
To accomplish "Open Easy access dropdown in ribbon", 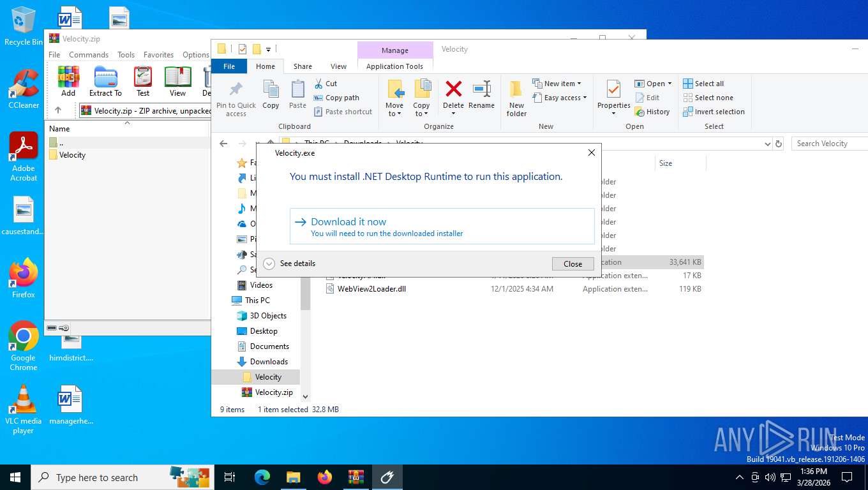I will pyautogui.click(x=559, y=98).
